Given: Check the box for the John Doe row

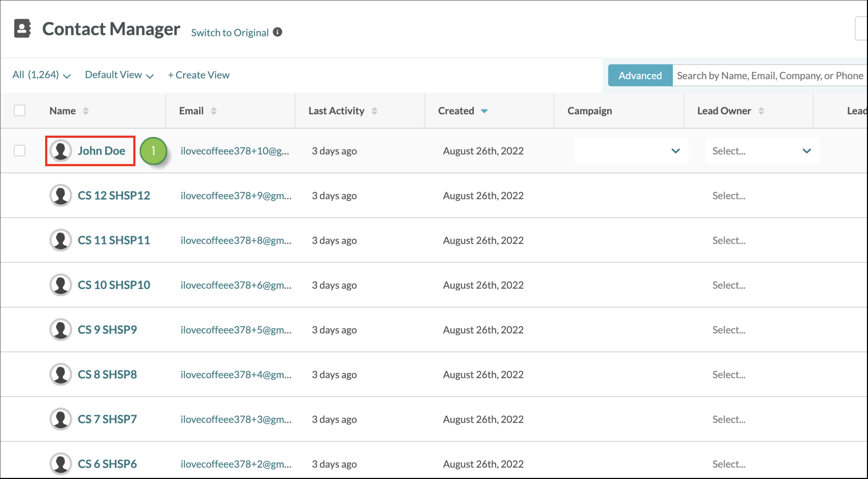Looking at the screenshot, I should point(20,151).
